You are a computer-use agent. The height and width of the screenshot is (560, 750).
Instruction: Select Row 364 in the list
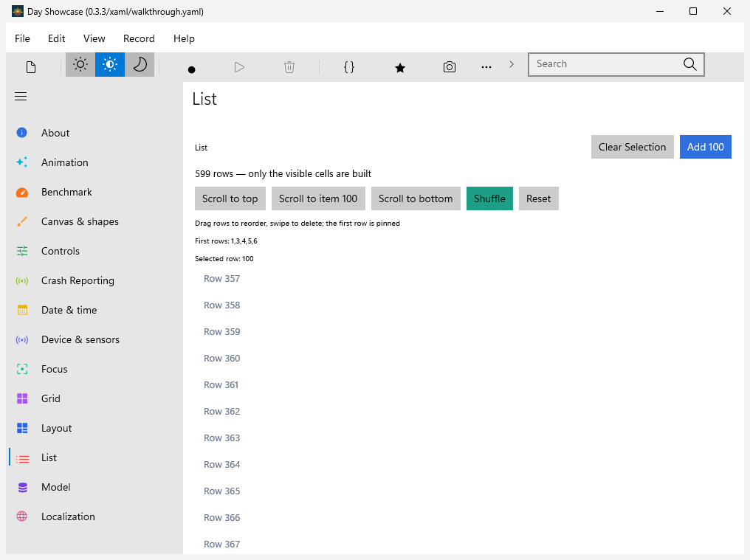tap(464, 464)
